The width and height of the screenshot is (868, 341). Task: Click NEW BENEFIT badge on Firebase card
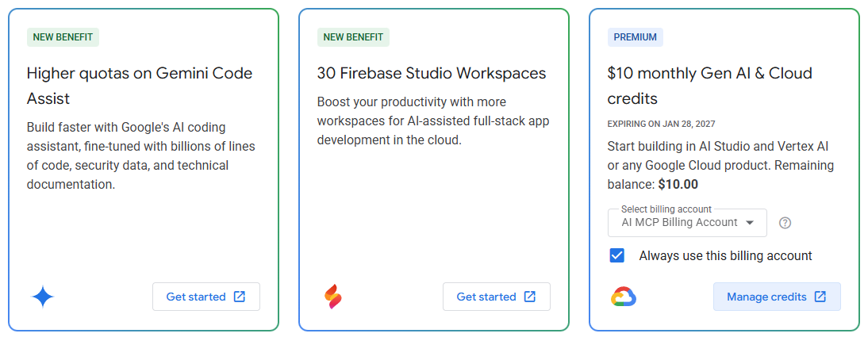click(353, 36)
